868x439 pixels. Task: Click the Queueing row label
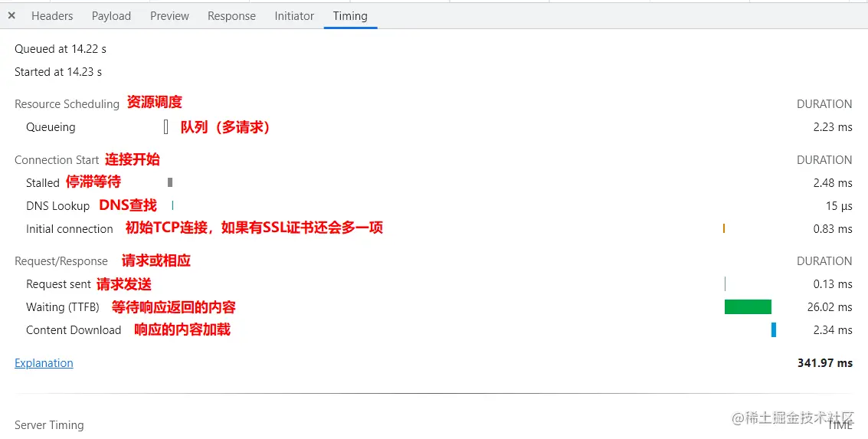51,127
